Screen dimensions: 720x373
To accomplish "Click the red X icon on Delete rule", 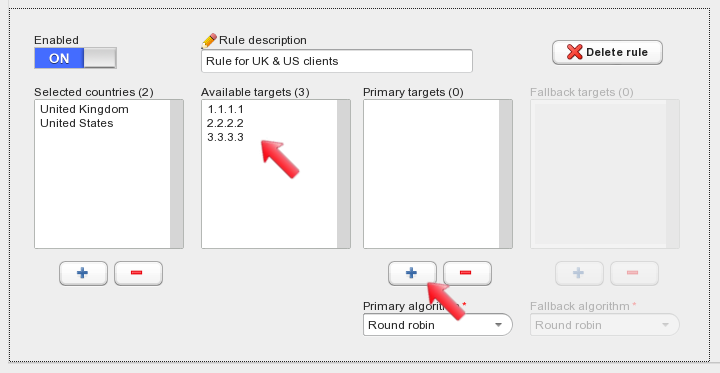I will (574, 52).
